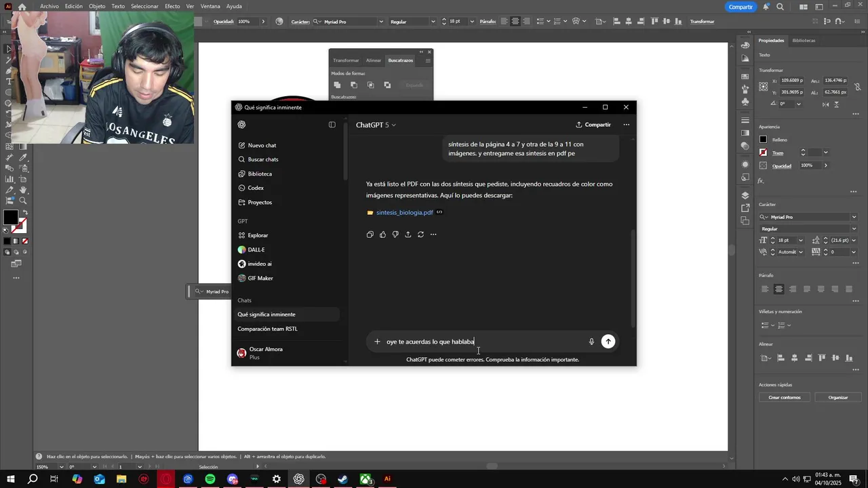
Task: Expand Opacidad flyout in Properties Apariencia
Action: pyautogui.click(x=825, y=165)
